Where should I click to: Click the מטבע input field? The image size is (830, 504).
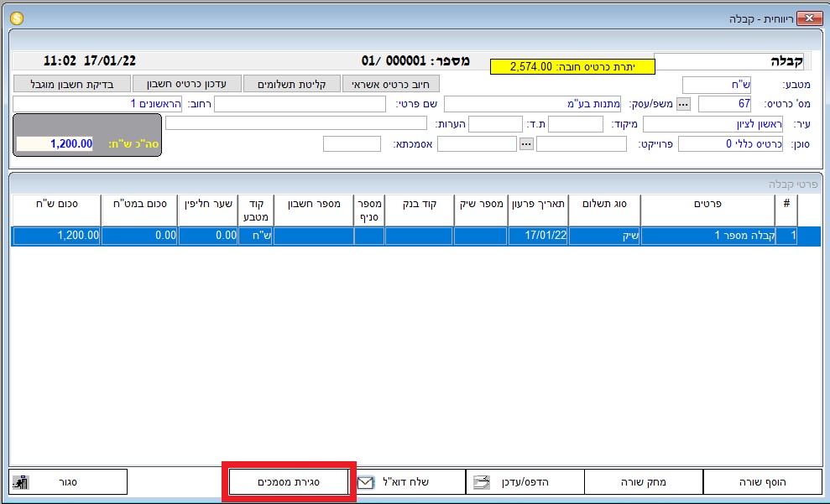(x=717, y=85)
